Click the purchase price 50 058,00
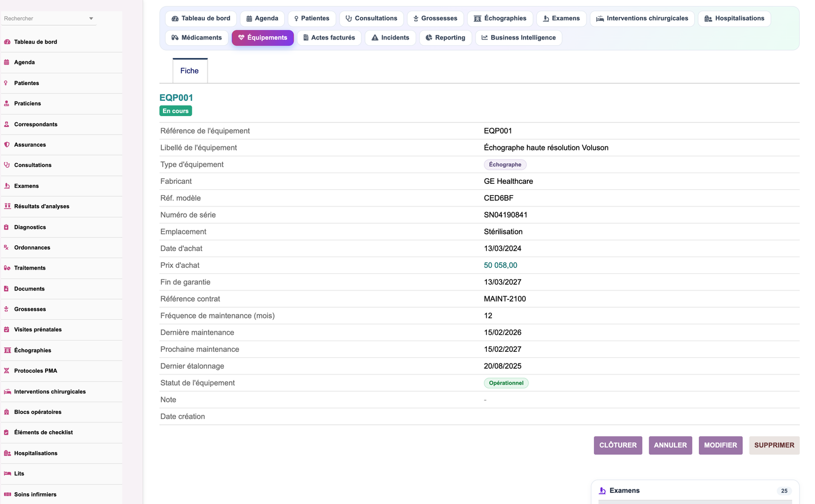Image resolution: width=815 pixels, height=504 pixels. 501,266
